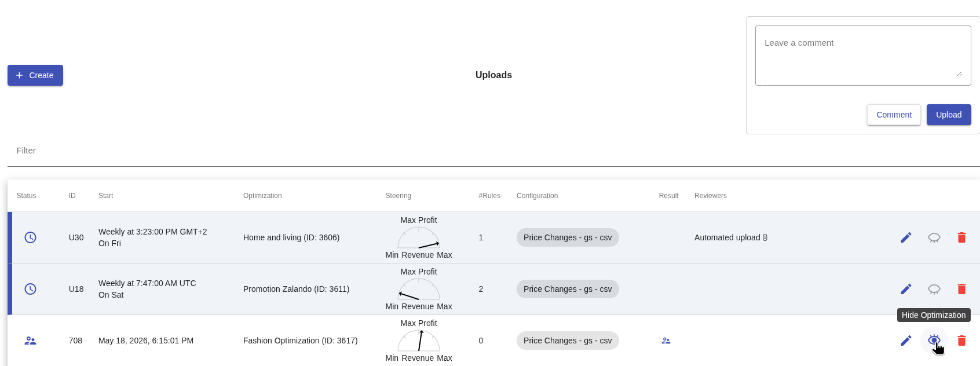Screen dimensions: 980x366
Task: Select the Fashion Optimization (ID: 3617) cell
Action: pos(301,341)
